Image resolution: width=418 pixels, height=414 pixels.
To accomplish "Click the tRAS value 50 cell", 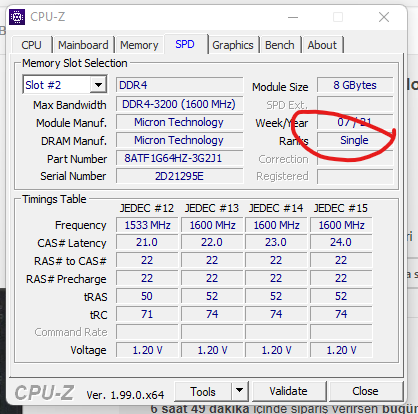I will coord(147,296).
